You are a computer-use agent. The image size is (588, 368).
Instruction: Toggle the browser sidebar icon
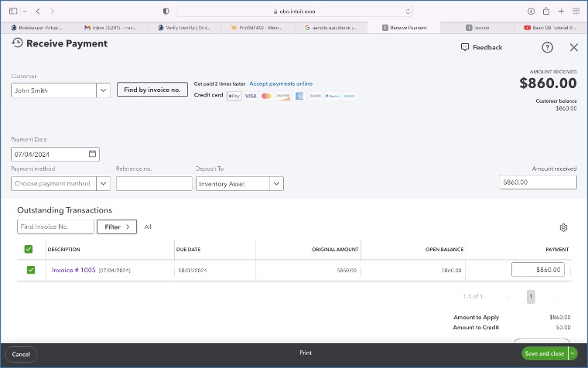click(x=13, y=12)
